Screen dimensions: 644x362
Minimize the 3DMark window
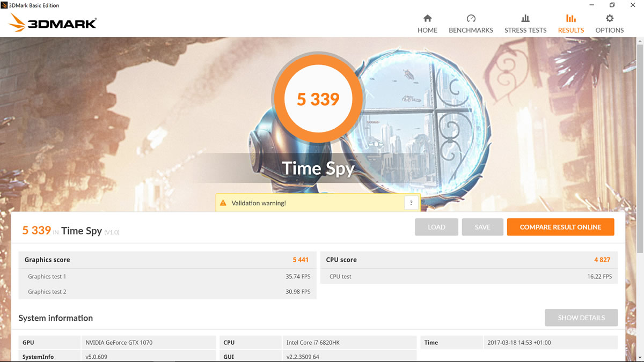[x=591, y=5]
